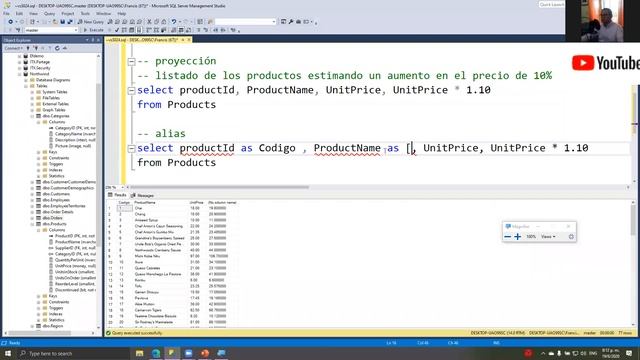Screen dimensions: 640x360
Task: Select the dbo.Customers table
Action: (x=56, y=194)
